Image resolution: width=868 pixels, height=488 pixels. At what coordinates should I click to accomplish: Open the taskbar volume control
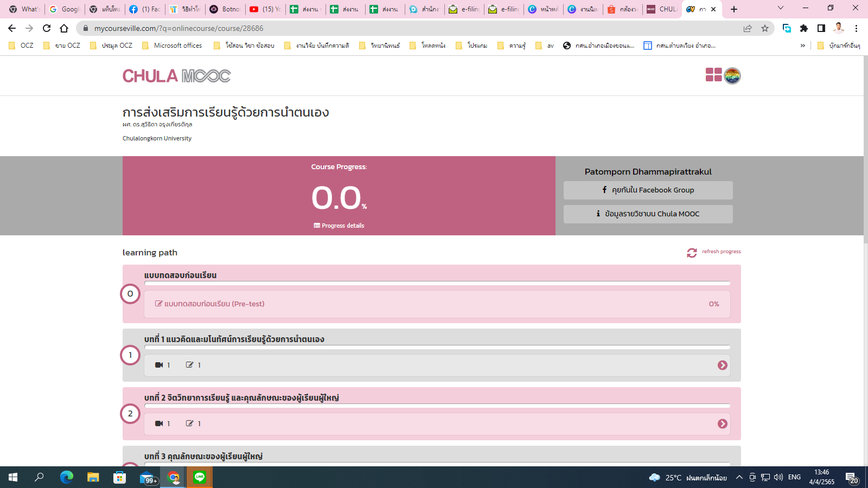pos(778,477)
